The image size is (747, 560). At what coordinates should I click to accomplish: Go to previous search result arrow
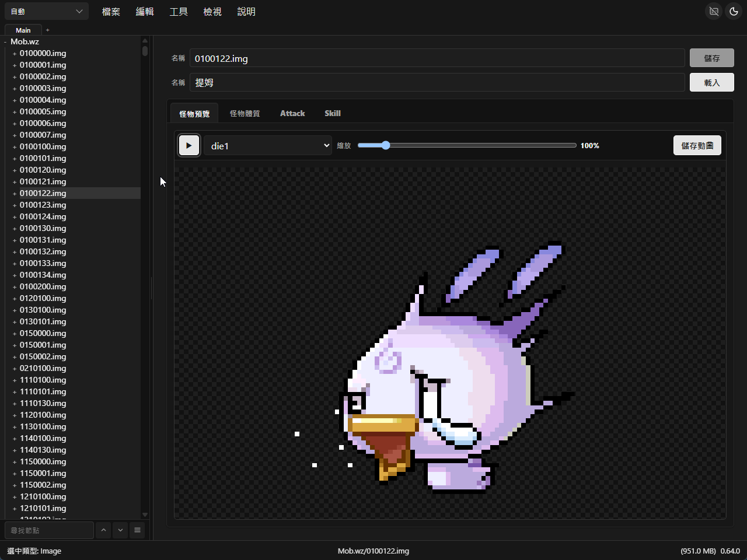click(x=103, y=530)
